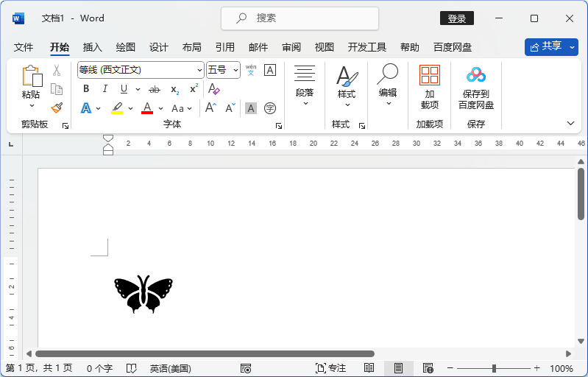Click the search box

(x=300, y=18)
